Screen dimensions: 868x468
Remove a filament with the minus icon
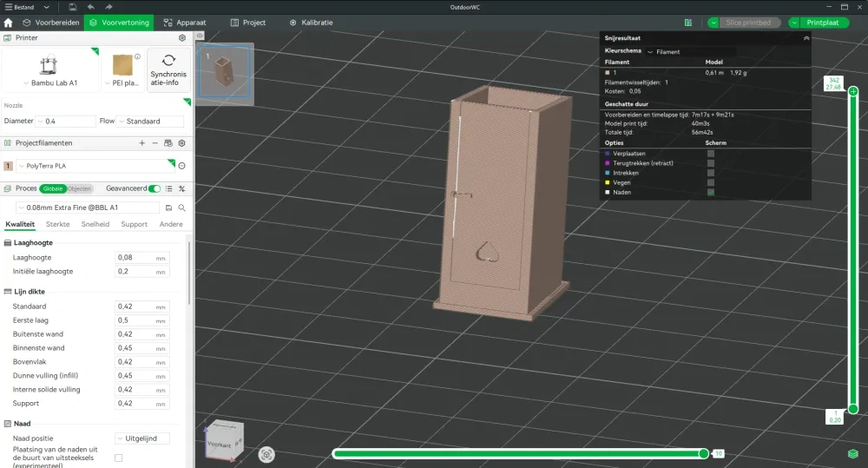[x=155, y=142]
